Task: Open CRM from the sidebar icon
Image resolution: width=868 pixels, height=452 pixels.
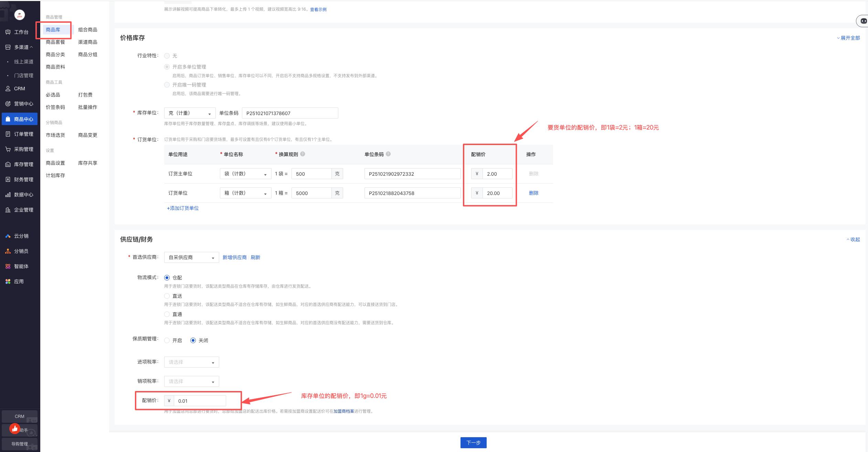Action: [8, 89]
